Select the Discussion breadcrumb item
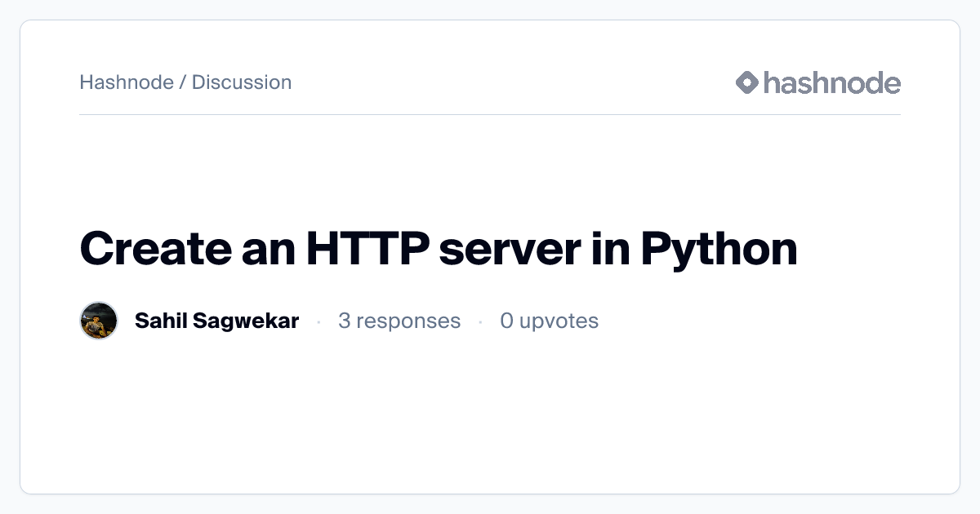Screen dimensions: 980x514 coord(242,82)
